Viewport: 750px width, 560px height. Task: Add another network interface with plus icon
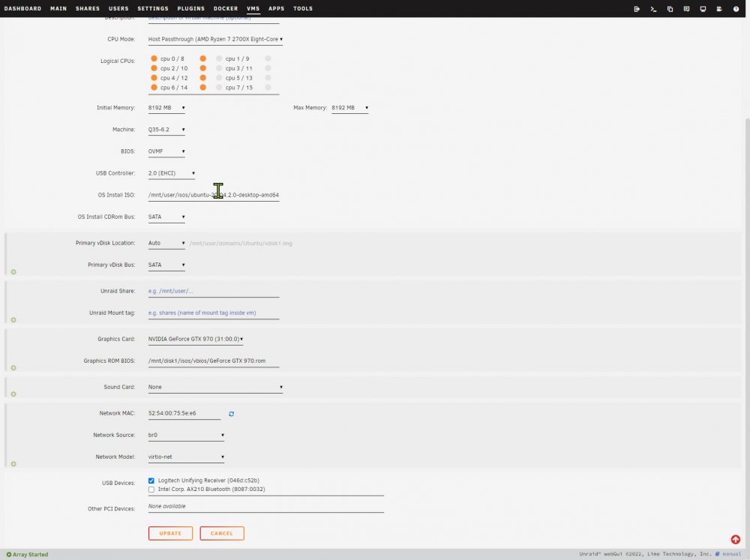tap(13, 464)
